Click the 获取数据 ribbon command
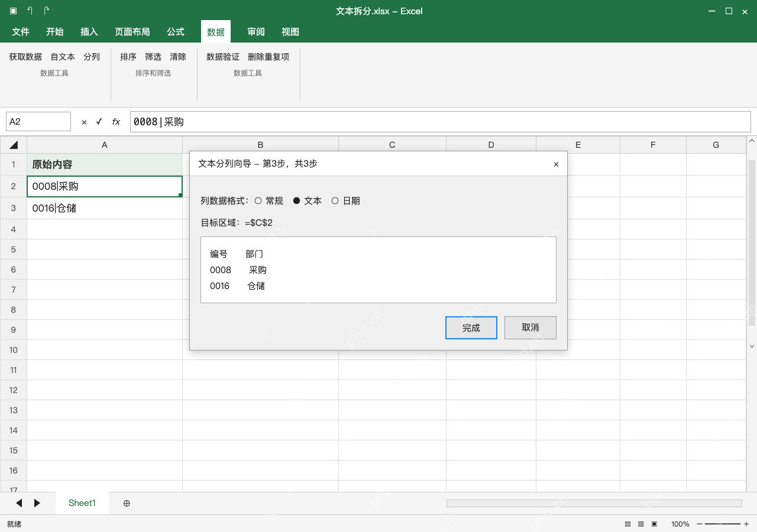Image resolution: width=757 pixels, height=532 pixels. coord(25,57)
